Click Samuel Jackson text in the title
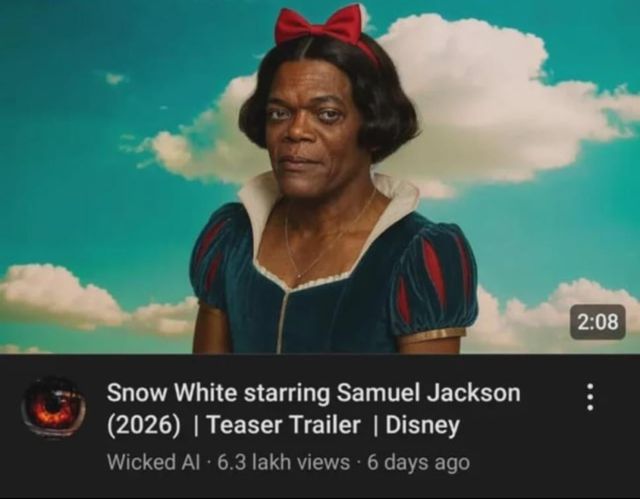The width and height of the screenshot is (640, 499). point(429,393)
